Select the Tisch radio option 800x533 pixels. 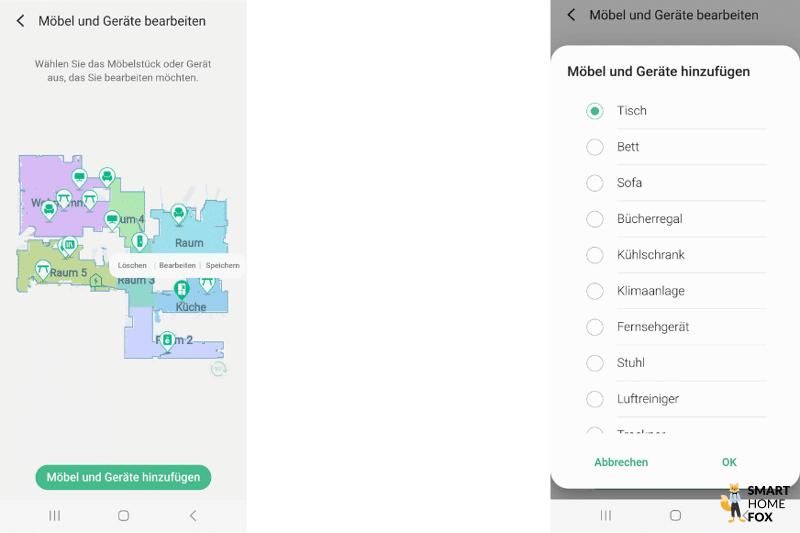click(595, 111)
